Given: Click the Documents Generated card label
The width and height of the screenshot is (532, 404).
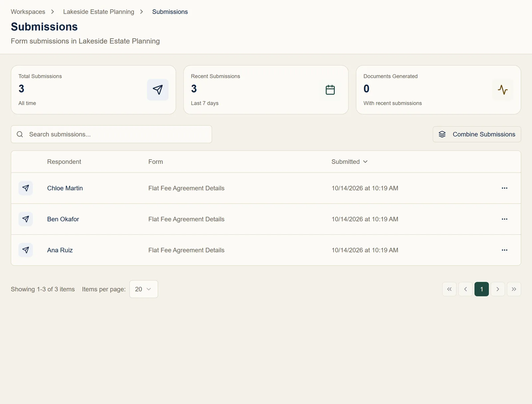Looking at the screenshot, I should pyautogui.click(x=390, y=76).
